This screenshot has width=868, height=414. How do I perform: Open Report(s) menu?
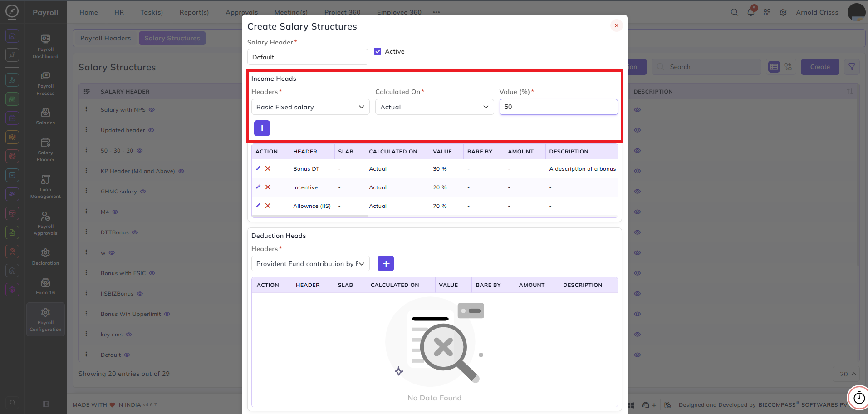pyautogui.click(x=194, y=12)
